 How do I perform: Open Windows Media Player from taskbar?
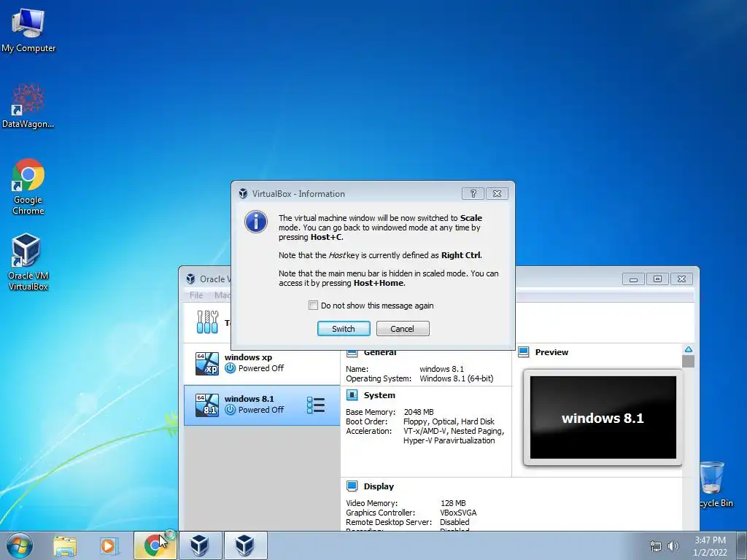pyautogui.click(x=109, y=545)
